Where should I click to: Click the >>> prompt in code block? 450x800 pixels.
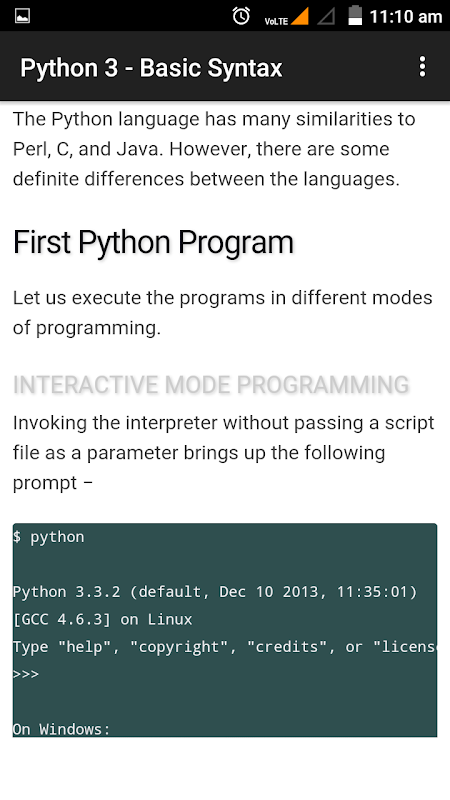(26, 674)
